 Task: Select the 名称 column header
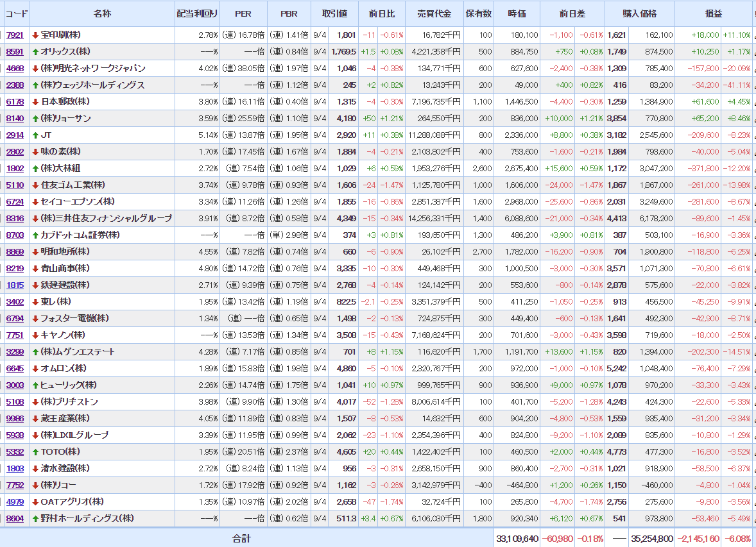[x=102, y=13]
